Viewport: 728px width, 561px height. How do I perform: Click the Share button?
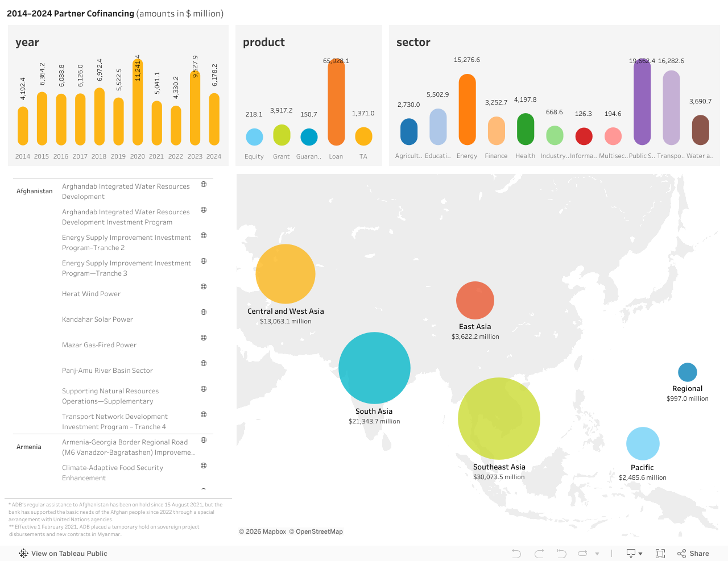[693, 554]
